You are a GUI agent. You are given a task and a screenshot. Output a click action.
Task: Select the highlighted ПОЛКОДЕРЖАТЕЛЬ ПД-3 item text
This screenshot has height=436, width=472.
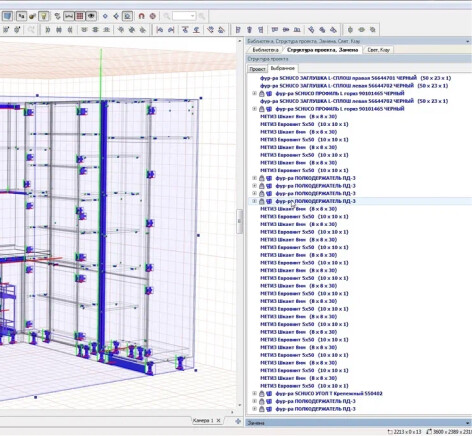point(315,201)
